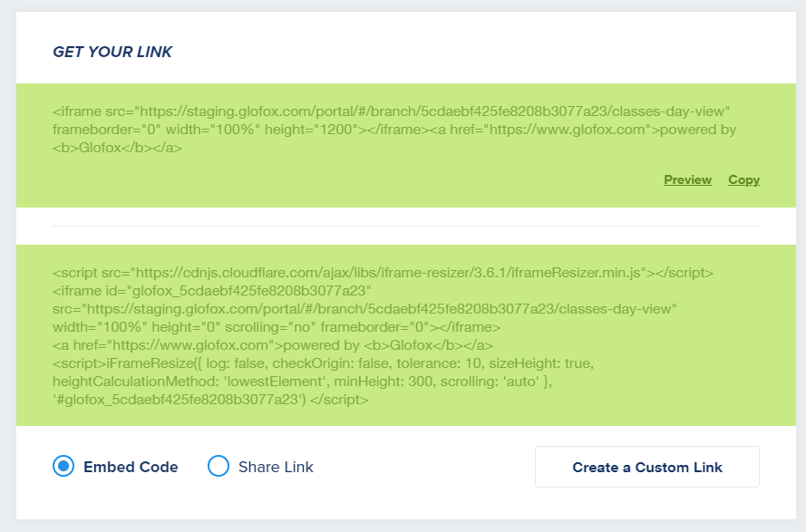Click the powered by Glofox anchor line in second snippet

point(272,345)
